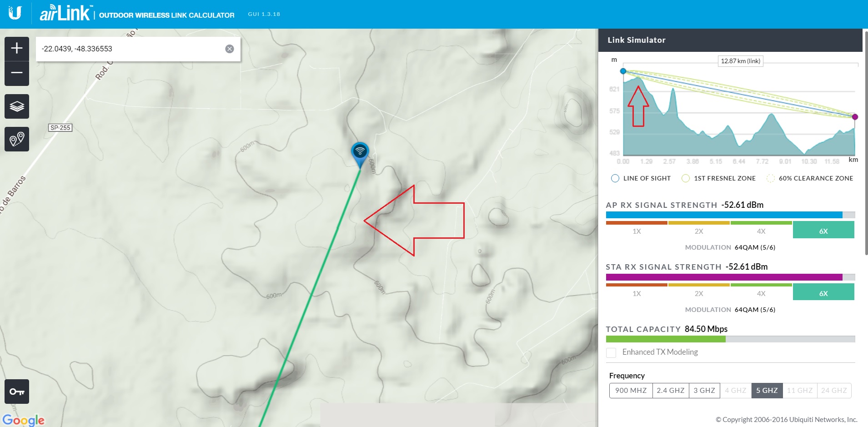Toggle Line of Sight legend indicator
This screenshot has width=868, height=427.
pyautogui.click(x=615, y=178)
